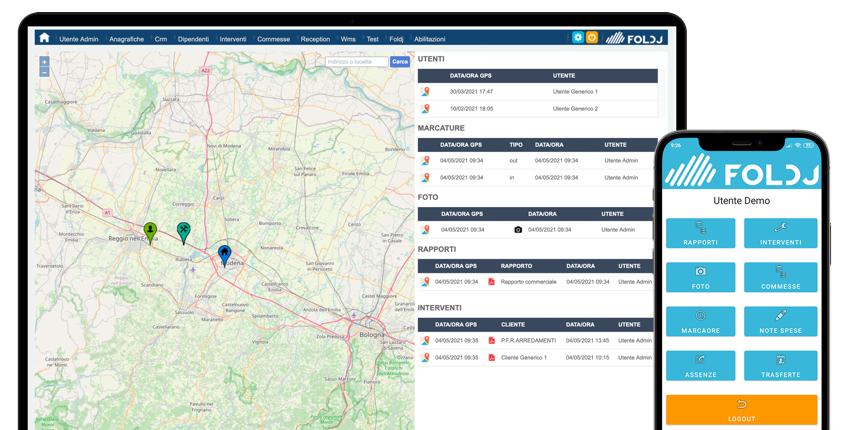This screenshot has width=841, height=430.
Task: Open PDF icon for Rapporto commerciale
Action: pos(491,282)
